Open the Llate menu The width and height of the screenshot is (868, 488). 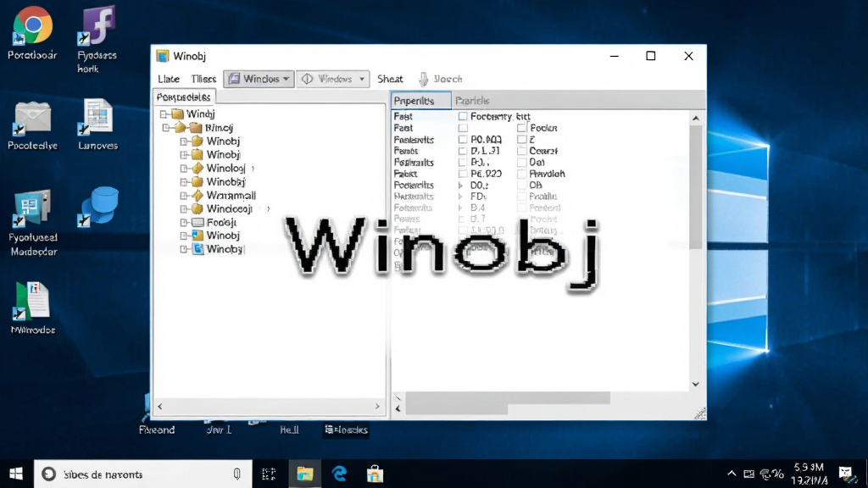[x=169, y=79]
